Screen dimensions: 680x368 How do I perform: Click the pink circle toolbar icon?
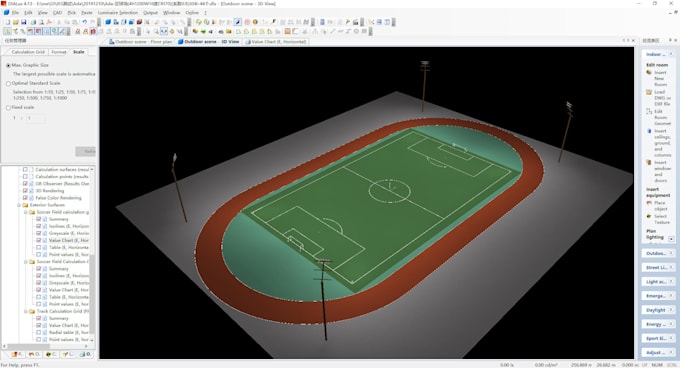247,22
